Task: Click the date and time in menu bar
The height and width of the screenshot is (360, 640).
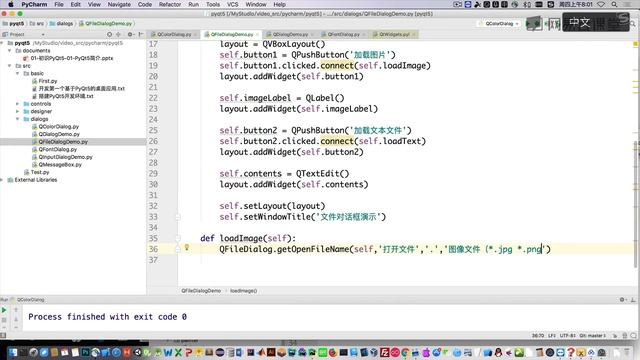Action: (x=575, y=4)
